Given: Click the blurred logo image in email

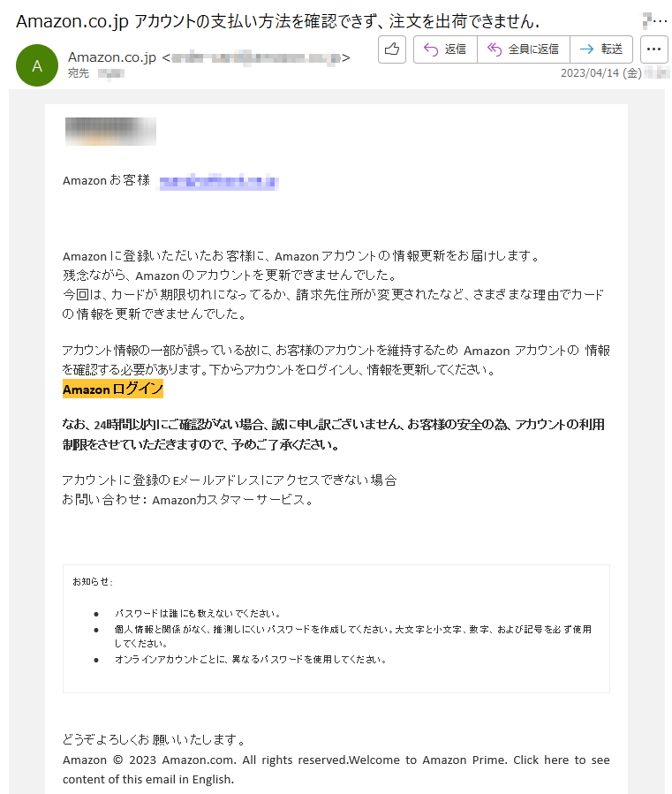Looking at the screenshot, I should (110, 131).
